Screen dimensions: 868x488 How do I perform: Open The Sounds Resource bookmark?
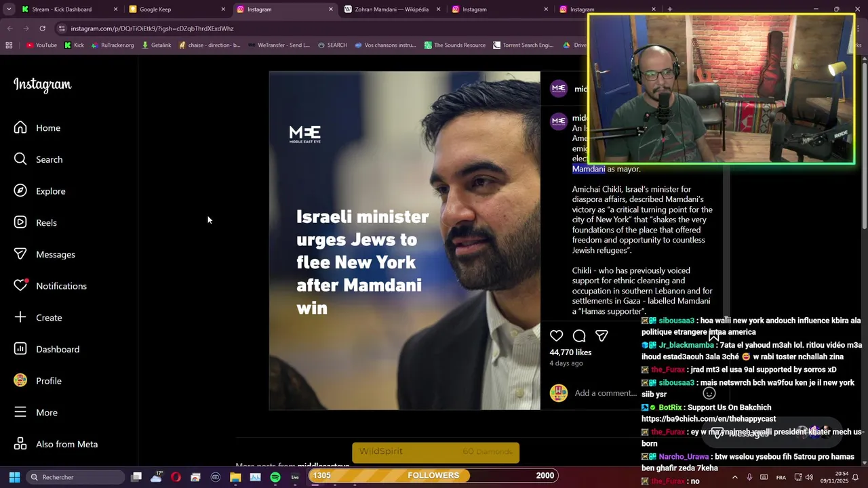(455, 45)
